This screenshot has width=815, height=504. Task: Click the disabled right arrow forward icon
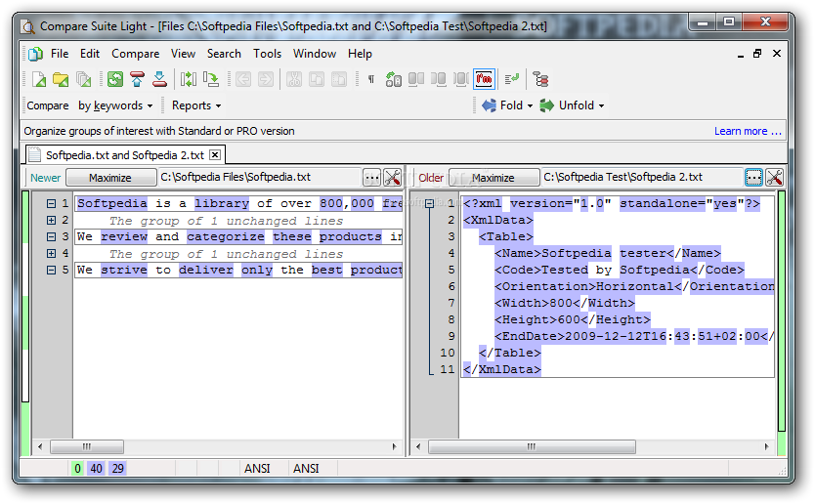coord(265,79)
